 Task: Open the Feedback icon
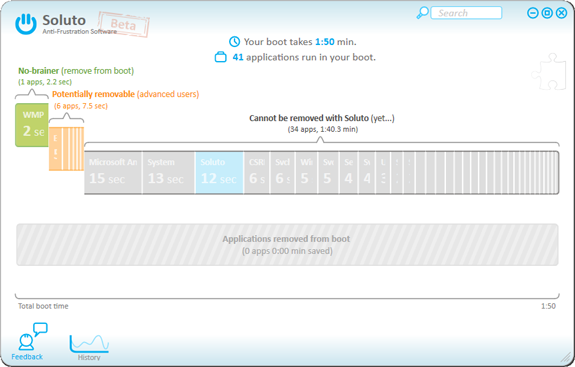[29, 342]
